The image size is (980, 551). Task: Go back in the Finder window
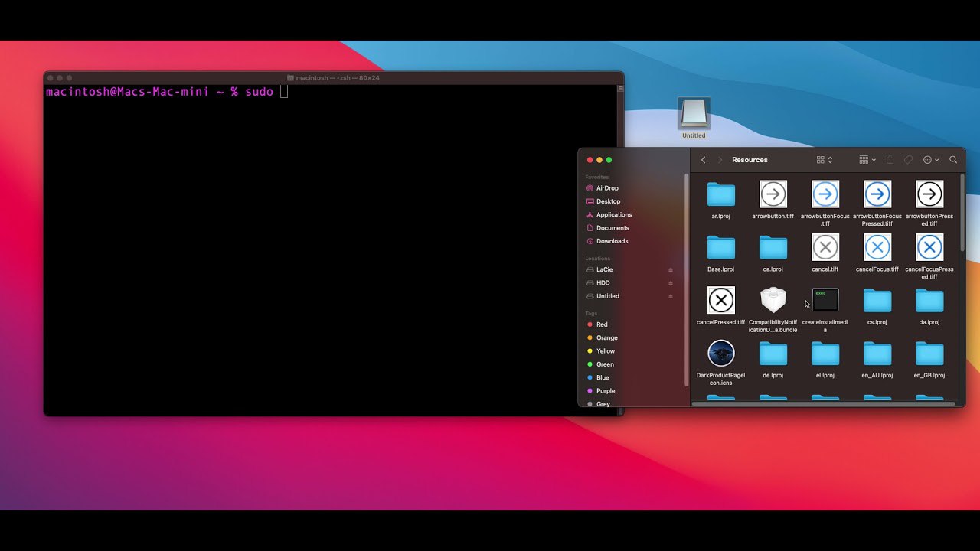[704, 160]
